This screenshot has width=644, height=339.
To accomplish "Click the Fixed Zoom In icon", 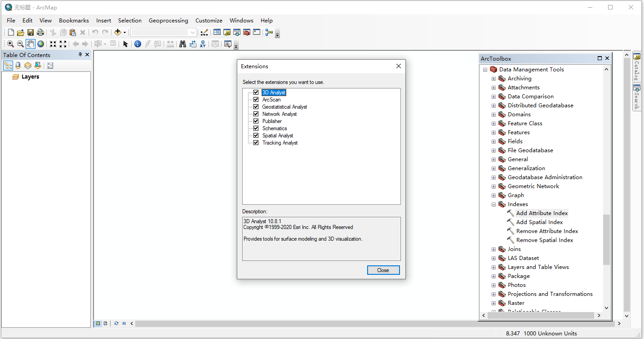I will (x=53, y=44).
